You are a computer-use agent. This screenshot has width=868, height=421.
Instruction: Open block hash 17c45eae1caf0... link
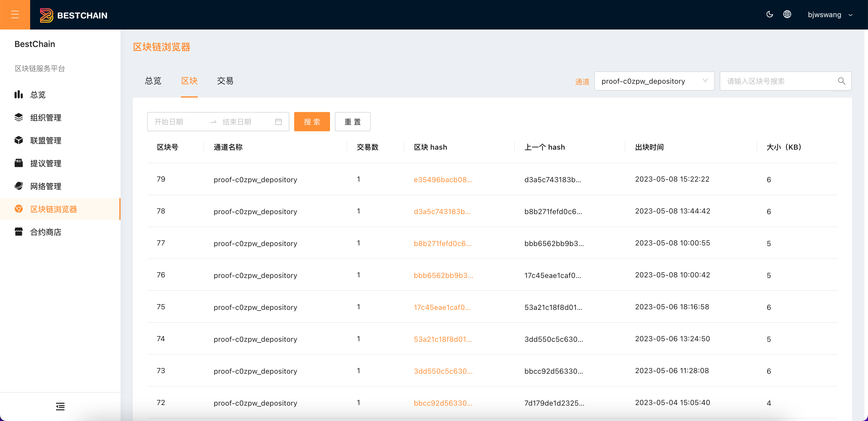442,307
